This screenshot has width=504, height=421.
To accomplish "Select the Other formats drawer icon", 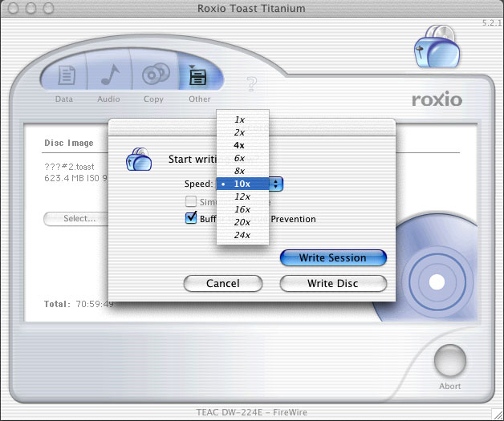I will tap(197, 75).
